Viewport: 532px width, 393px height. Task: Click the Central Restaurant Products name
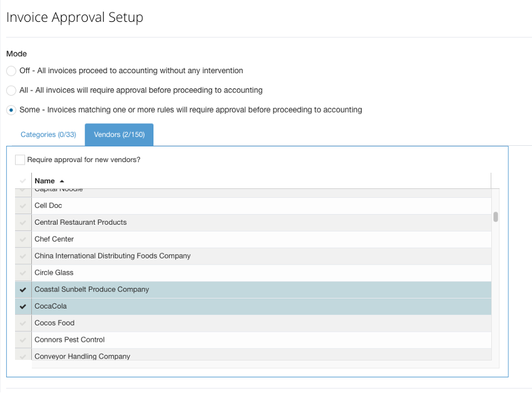80,222
